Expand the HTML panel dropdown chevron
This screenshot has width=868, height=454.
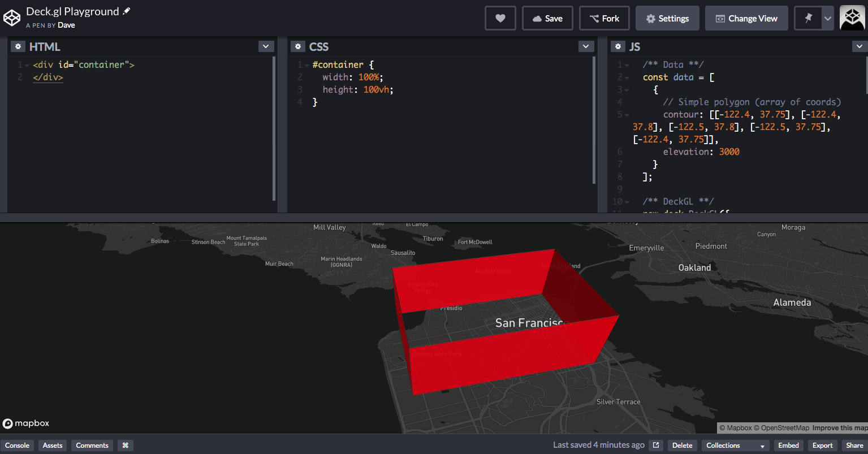(266, 46)
